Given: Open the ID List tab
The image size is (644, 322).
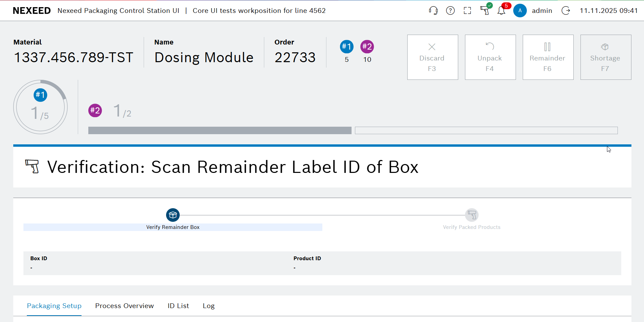Looking at the screenshot, I should tap(178, 306).
